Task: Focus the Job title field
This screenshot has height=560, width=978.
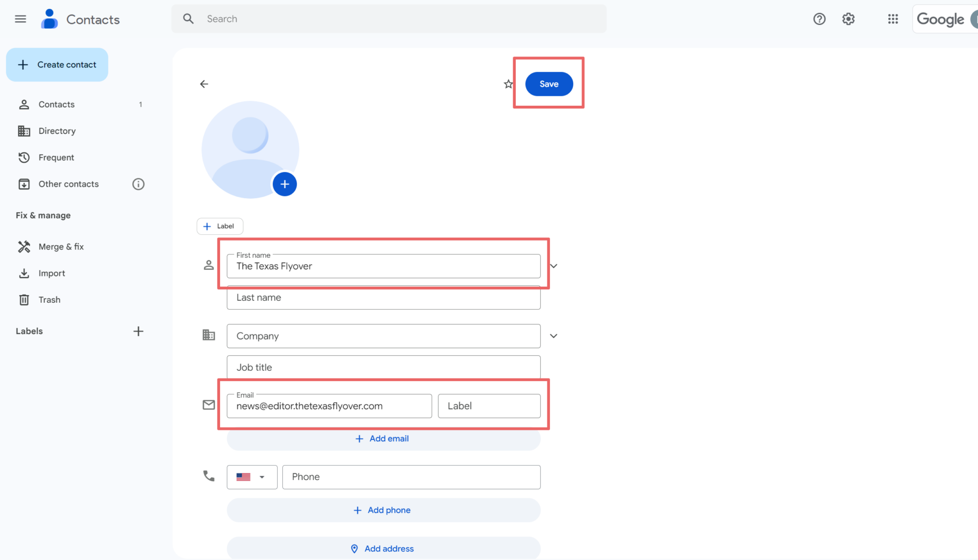Action: pos(383,367)
